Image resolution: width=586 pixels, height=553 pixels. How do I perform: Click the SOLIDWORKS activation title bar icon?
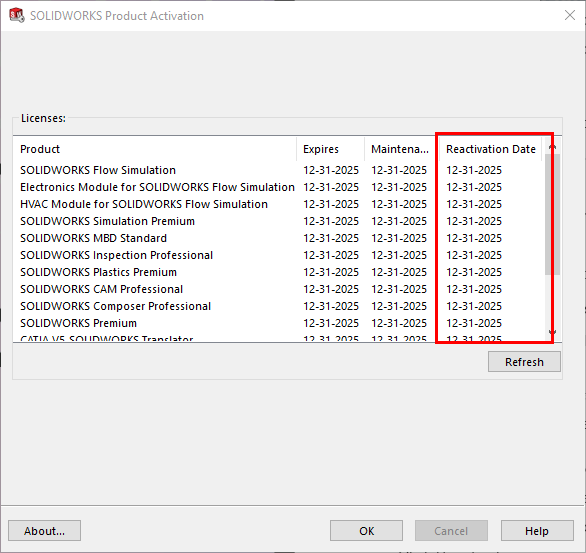(x=16, y=15)
